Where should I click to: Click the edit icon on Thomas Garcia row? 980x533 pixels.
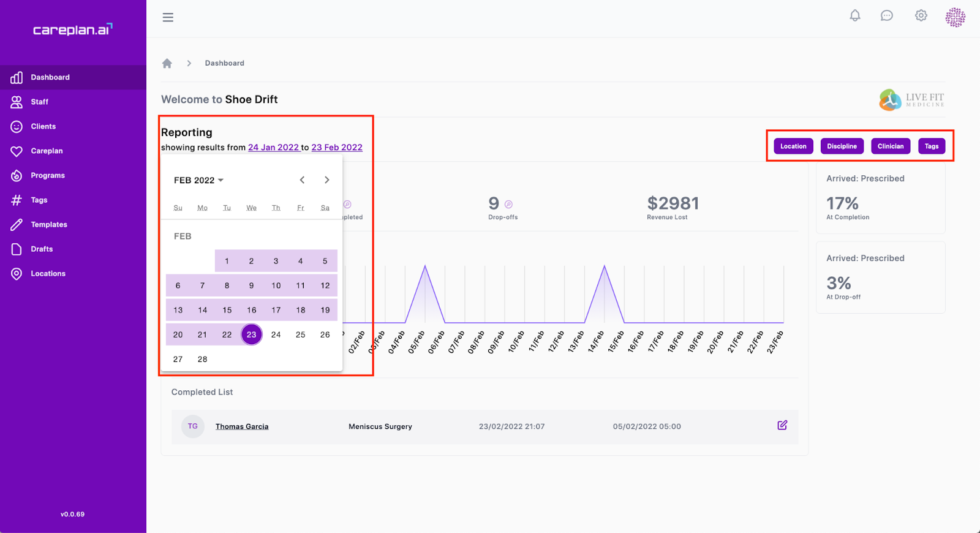(x=782, y=425)
